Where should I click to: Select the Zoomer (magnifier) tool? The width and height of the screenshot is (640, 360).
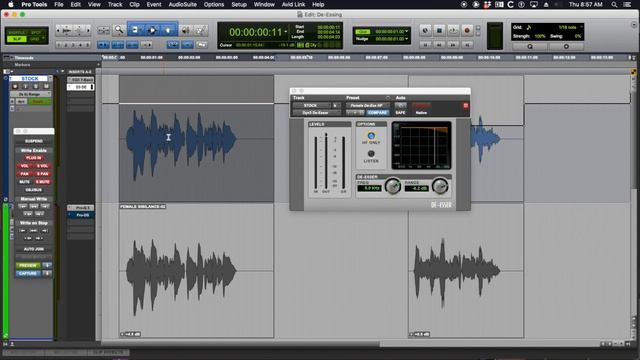[119, 30]
